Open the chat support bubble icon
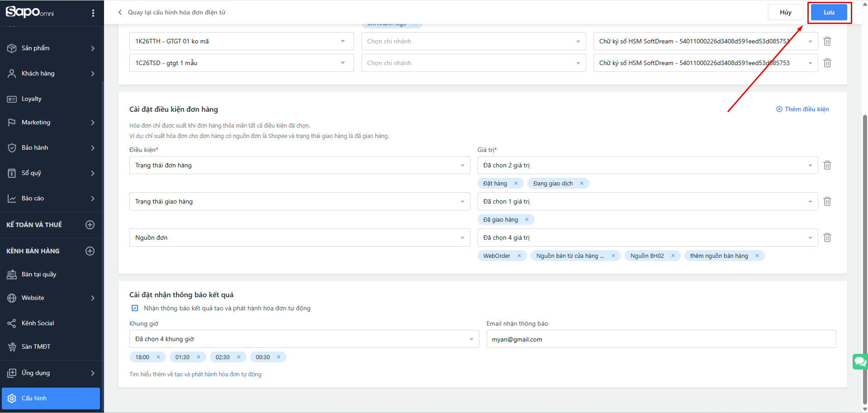The height and width of the screenshot is (413, 868). pyautogui.click(x=859, y=362)
